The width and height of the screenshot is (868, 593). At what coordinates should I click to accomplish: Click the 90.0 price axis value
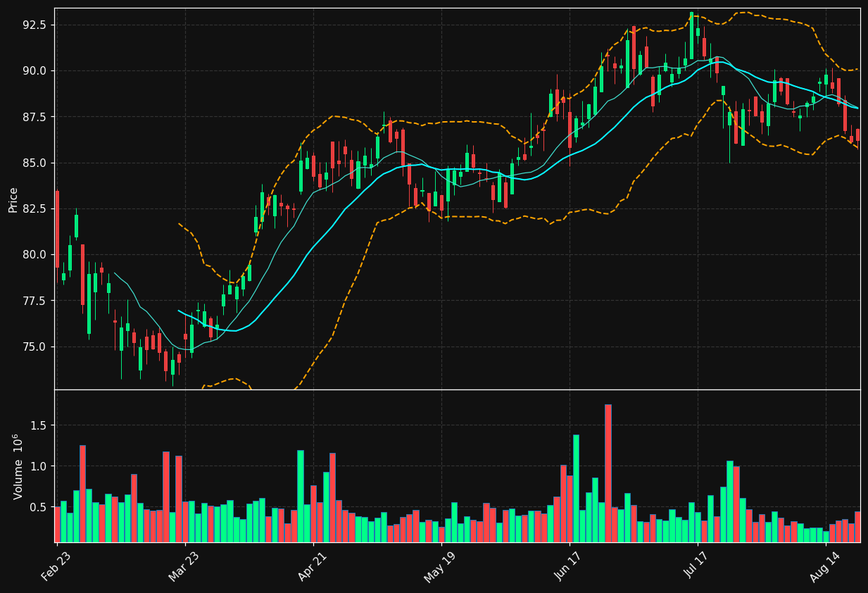point(35,70)
